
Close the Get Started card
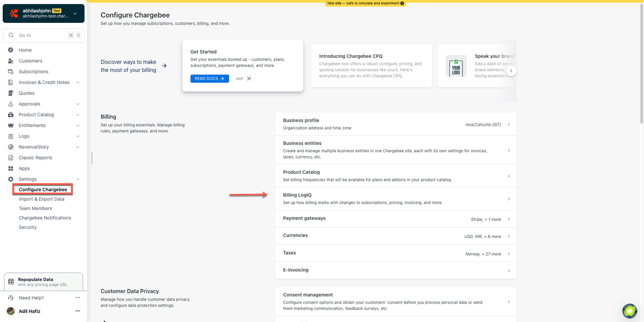(x=249, y=79)
